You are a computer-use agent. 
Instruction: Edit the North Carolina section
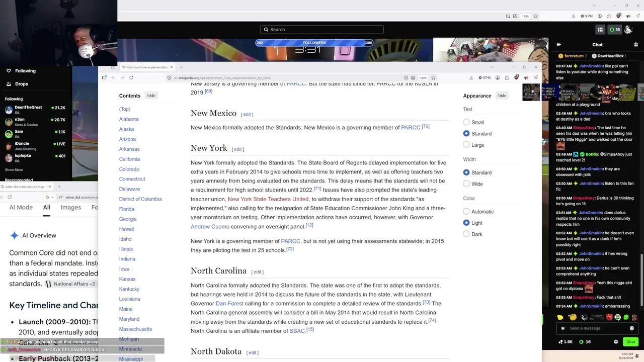click(x=258, y=272)
